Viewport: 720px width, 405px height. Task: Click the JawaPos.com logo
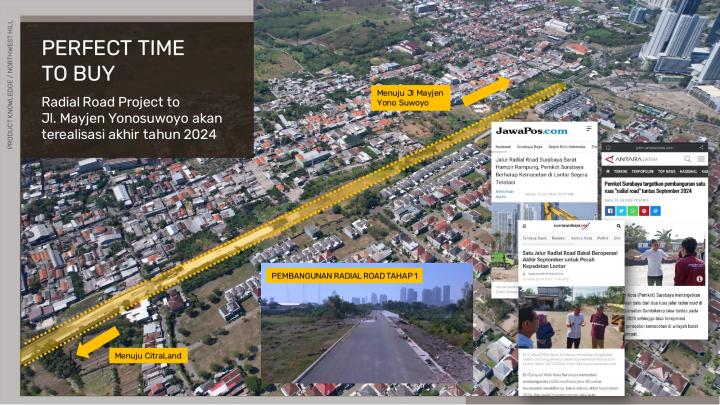[x=533, y=130]
